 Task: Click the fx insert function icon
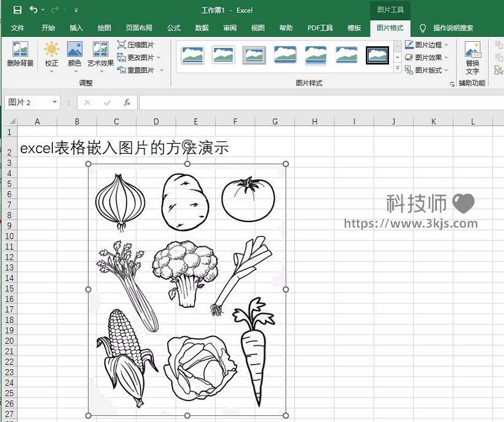click(x=127, y=103)
